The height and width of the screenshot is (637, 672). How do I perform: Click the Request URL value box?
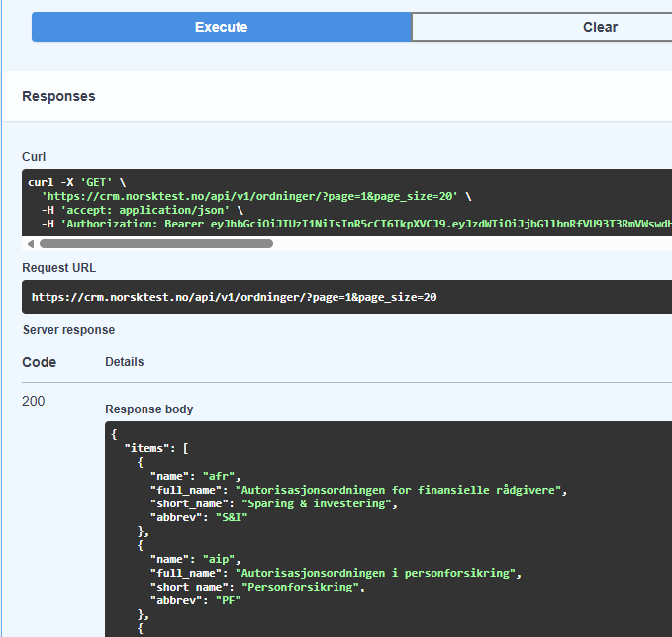pos(346,297)
